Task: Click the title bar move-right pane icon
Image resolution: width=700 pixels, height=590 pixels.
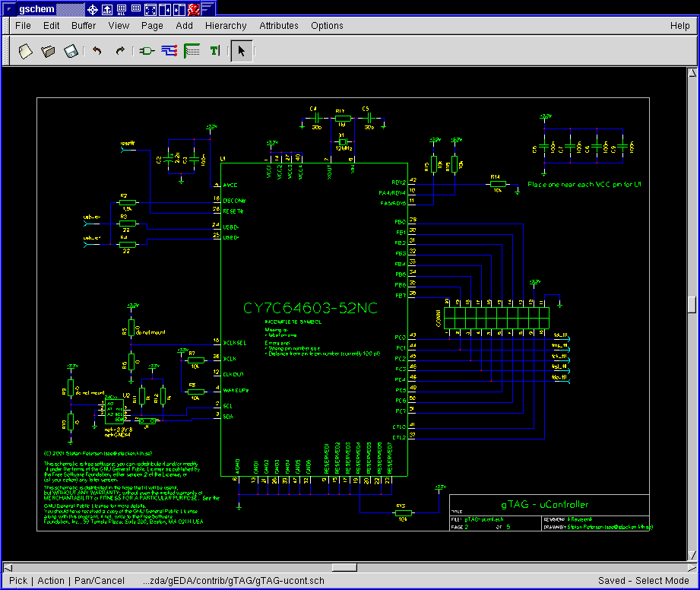Action: [x=179, y=9]
